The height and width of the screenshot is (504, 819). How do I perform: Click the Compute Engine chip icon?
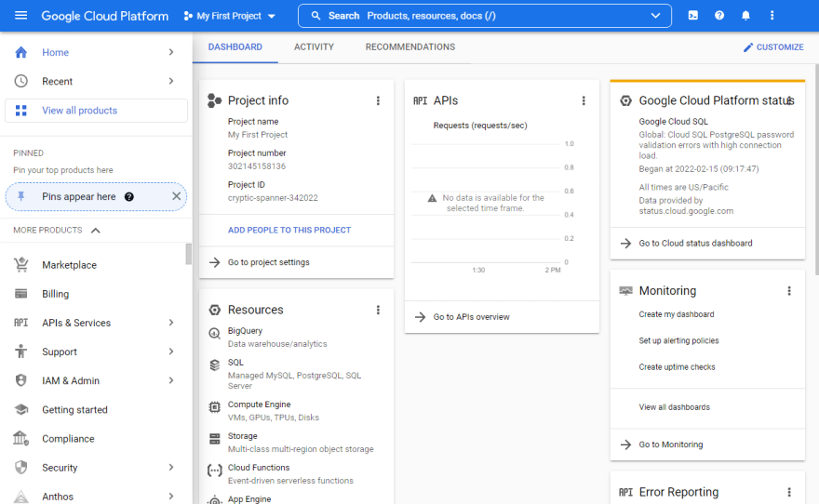pos(214,407)
